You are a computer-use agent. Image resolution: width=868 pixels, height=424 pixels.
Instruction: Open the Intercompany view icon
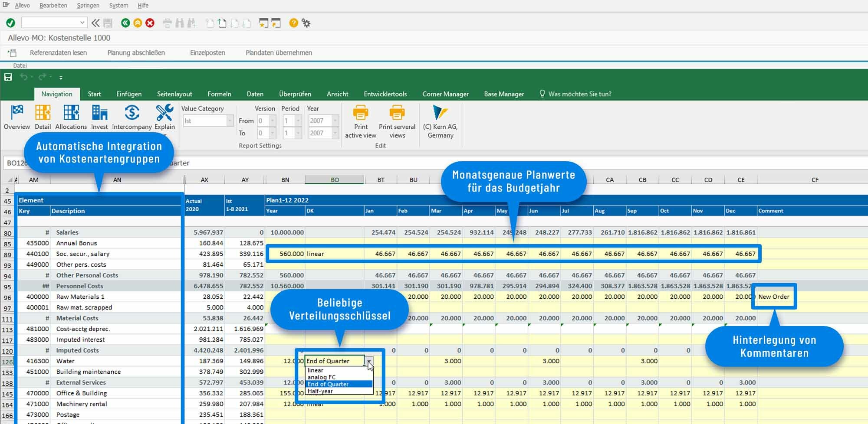pos(132,117)
